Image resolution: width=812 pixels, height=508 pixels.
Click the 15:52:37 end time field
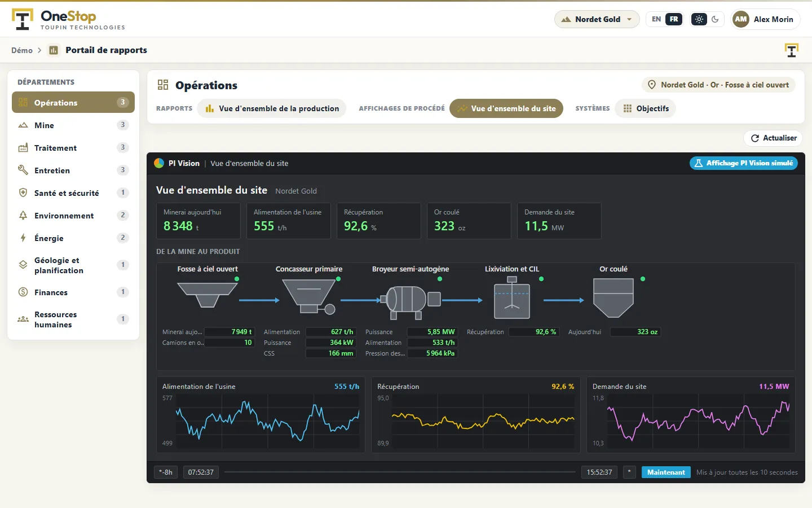(x=599, y=472)
